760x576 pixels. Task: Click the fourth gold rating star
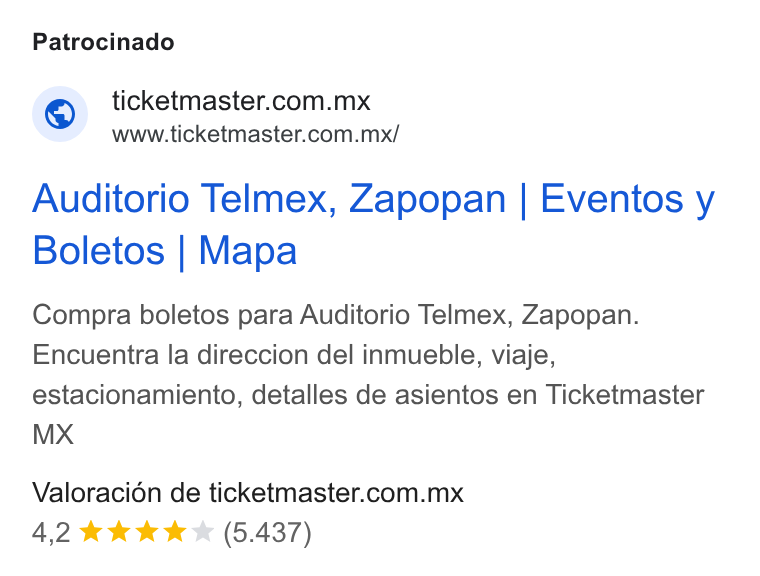click(175, 531)
